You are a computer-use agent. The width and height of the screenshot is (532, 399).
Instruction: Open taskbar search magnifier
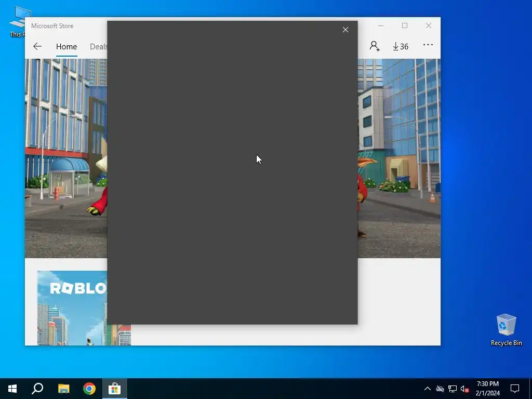tap(37, 389)
